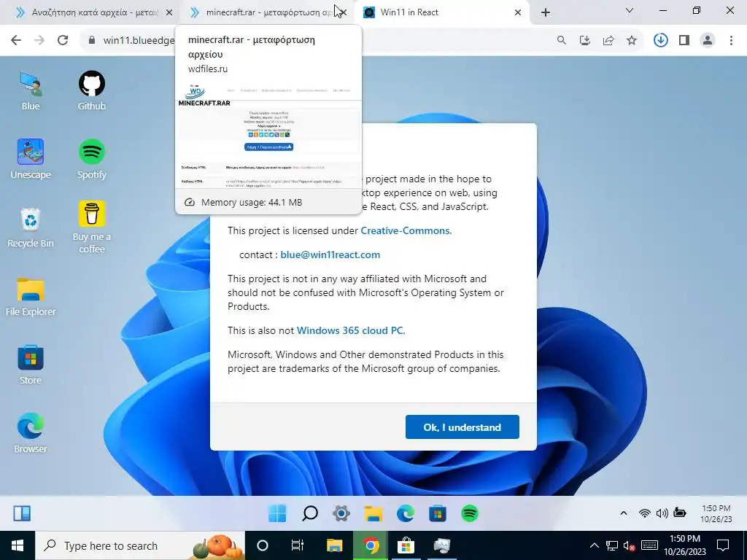Click the minecraft.rar tab preview thumbnail

click(268, 135)
